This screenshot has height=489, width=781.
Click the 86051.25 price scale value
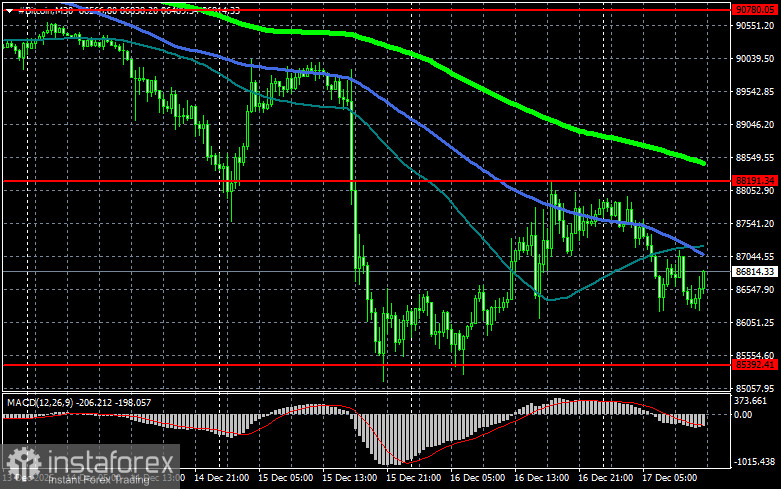click(x=755, y=323)
